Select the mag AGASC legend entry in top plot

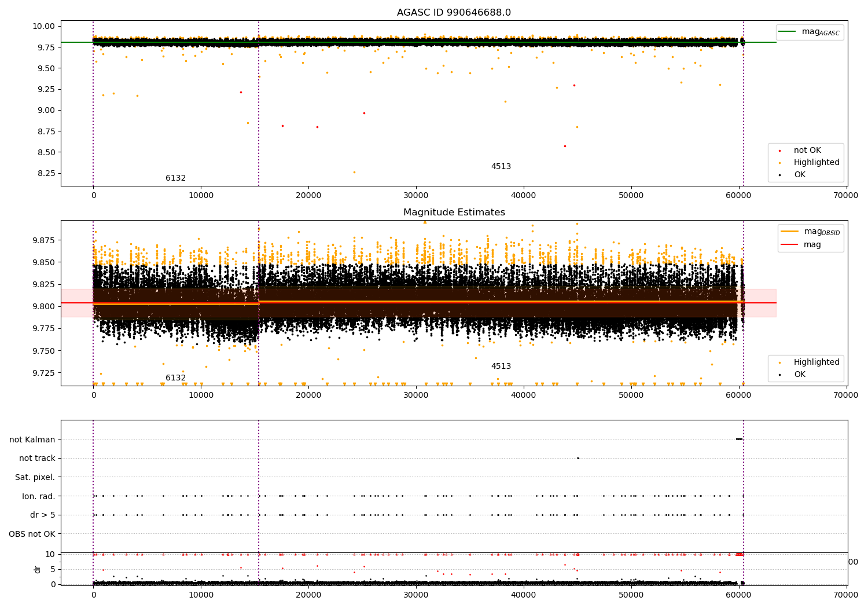(810, 32)
